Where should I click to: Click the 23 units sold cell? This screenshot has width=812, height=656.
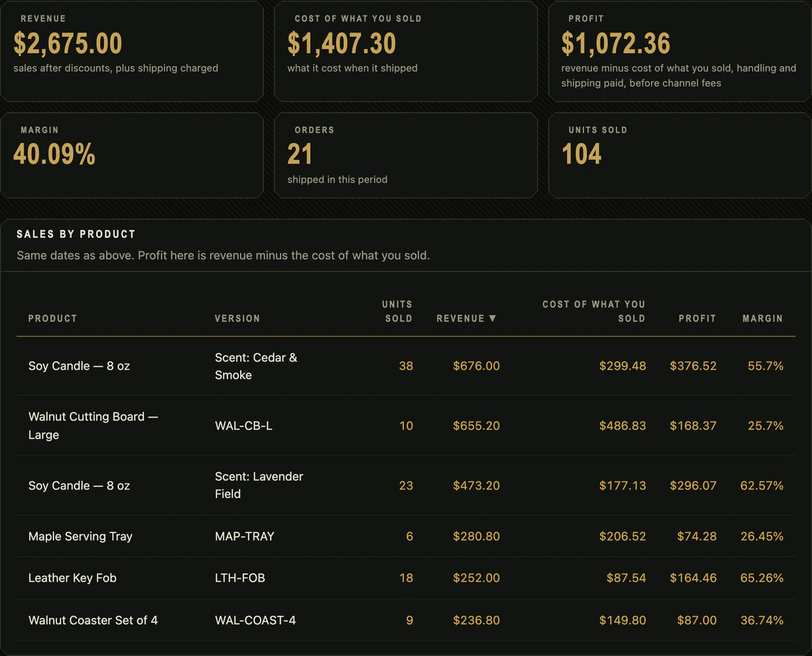tap(406, 486)
